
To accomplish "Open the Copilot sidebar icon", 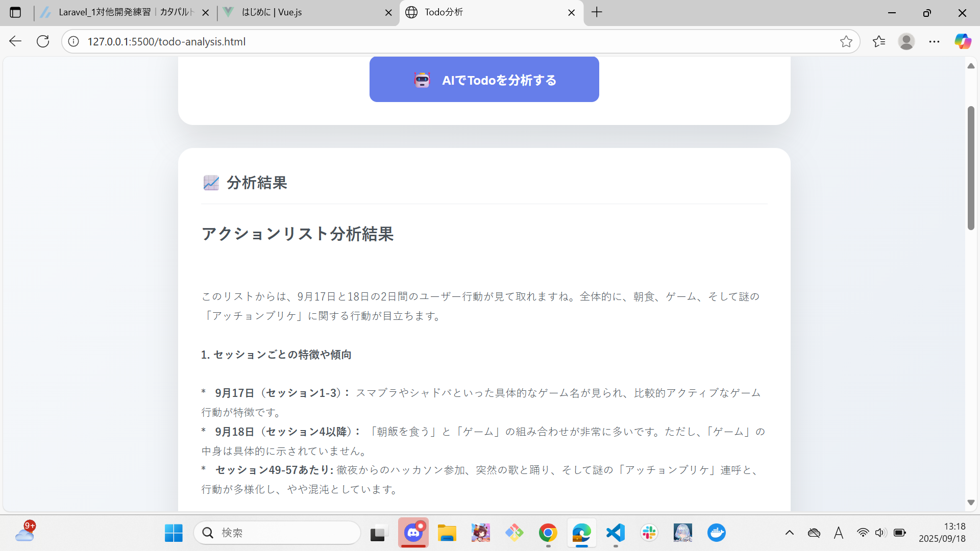I will click(963, 41).
